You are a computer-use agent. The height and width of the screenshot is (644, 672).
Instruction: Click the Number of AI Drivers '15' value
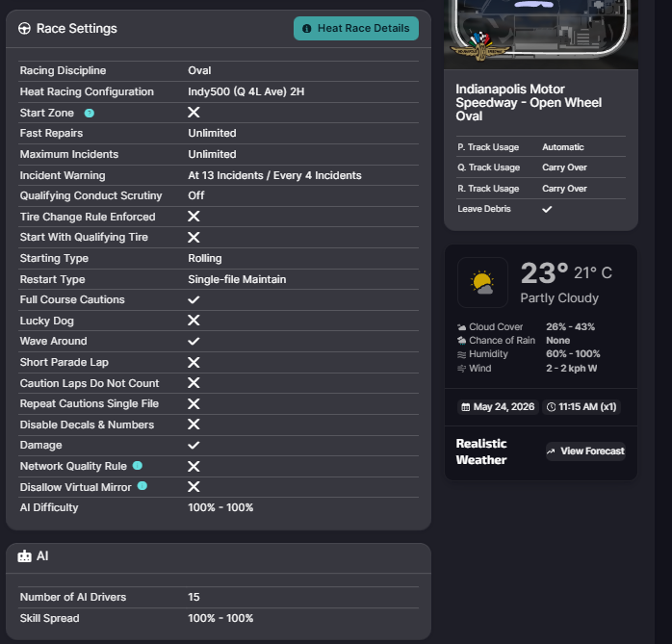[194, 597]
